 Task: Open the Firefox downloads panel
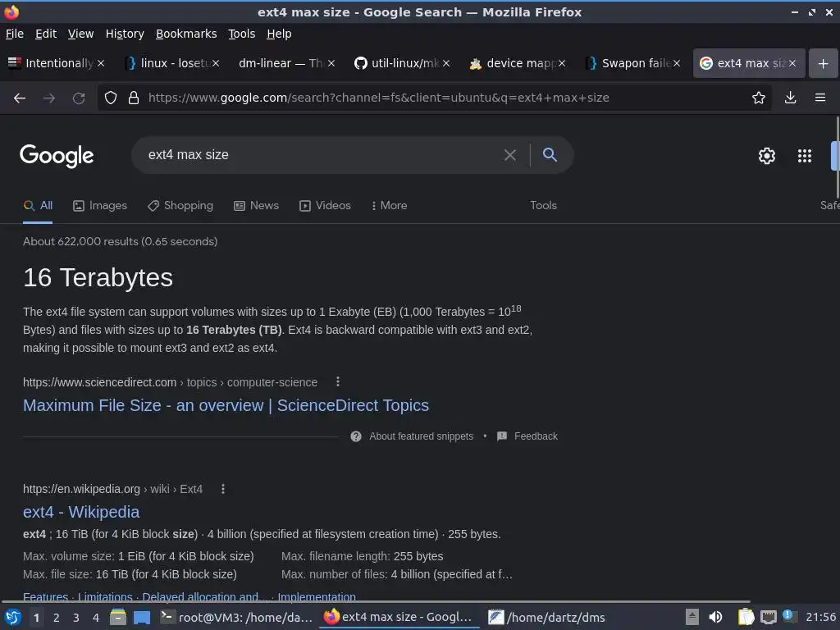click(x=790, y=98)
